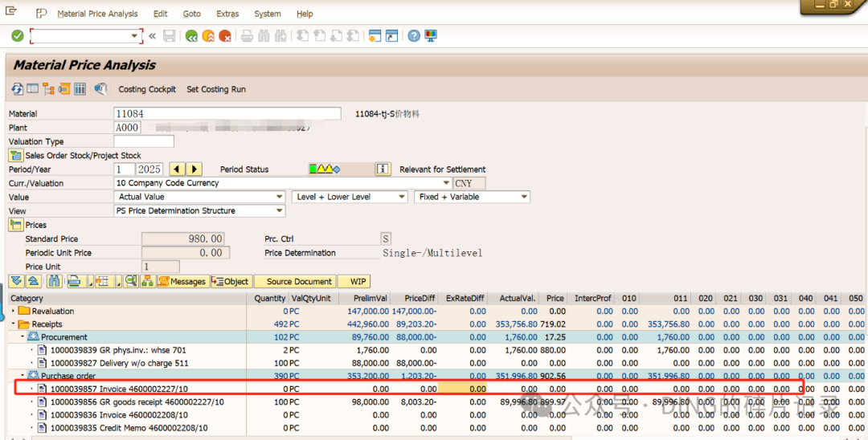Click the Costing Cockpit button

click(x=147, y=89)
